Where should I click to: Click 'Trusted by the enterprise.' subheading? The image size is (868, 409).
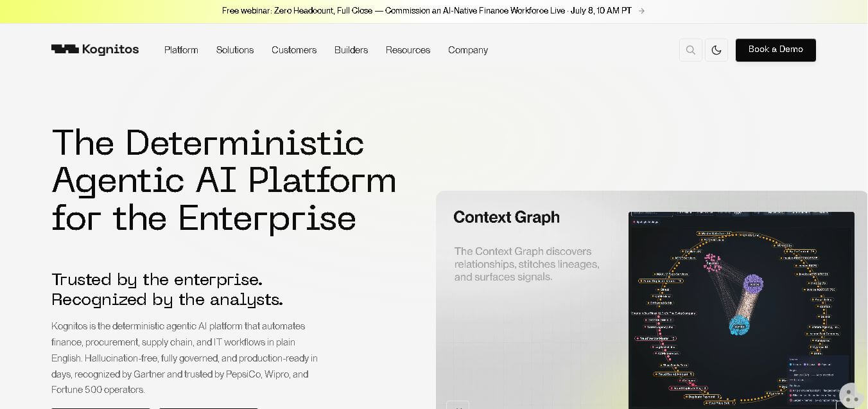tap(157, 280)
